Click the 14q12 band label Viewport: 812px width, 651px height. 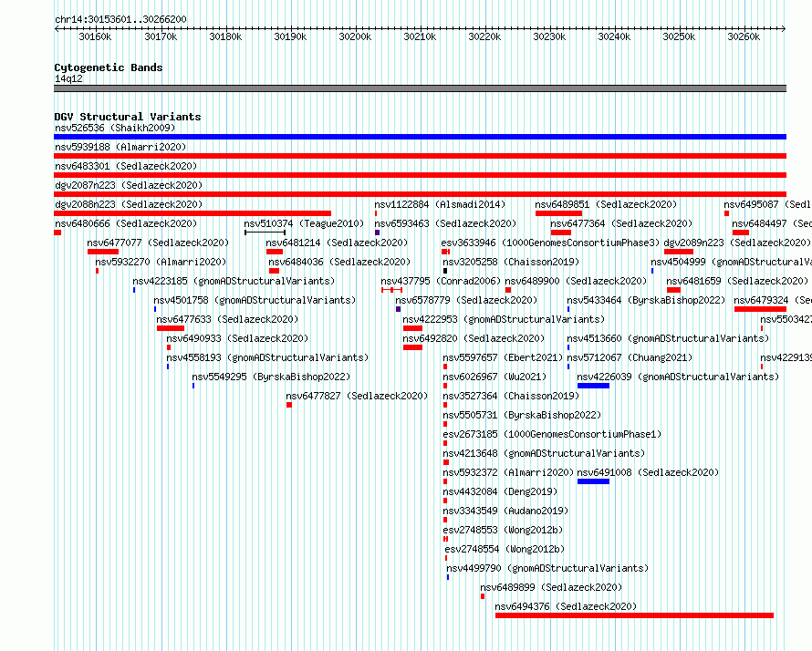pyautogui.click(x=68, y=78)
